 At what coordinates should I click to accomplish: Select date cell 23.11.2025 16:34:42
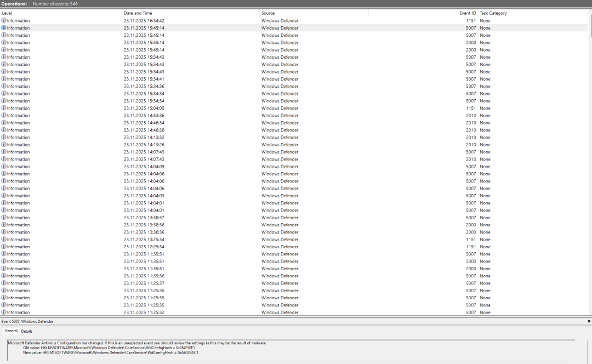[x=144, y=21]
